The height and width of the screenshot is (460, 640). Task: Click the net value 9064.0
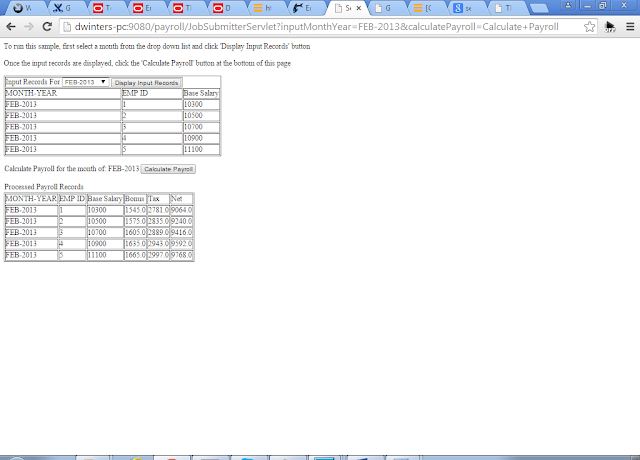click(181, 210)
